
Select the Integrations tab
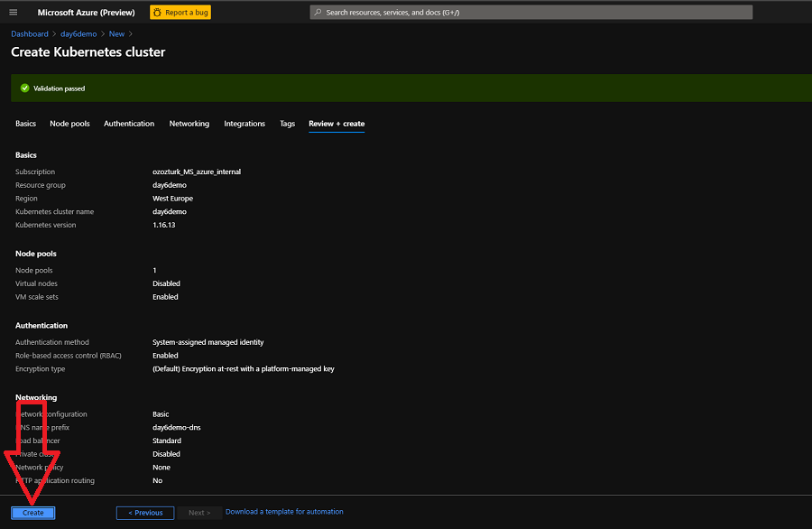click(245, 124)
